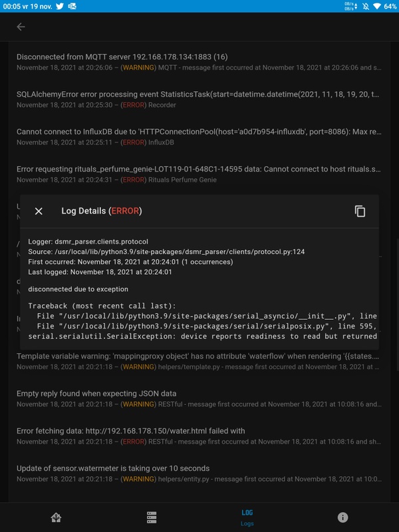The width and height of the screenshot is (399, 532).
Task: Open the 'Template variable warning' log entry
Action: [x=199, y=361]
